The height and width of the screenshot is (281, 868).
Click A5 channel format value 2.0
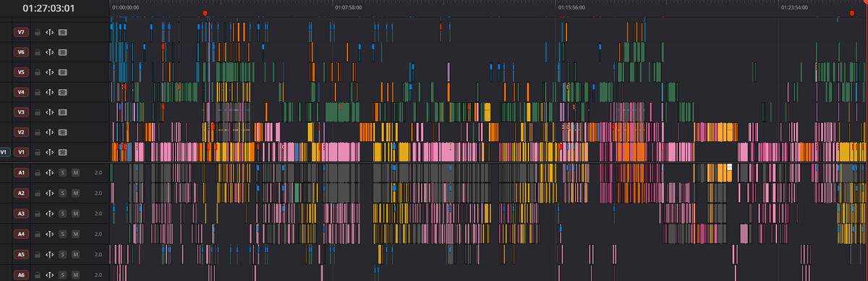(x=98, y=255)
